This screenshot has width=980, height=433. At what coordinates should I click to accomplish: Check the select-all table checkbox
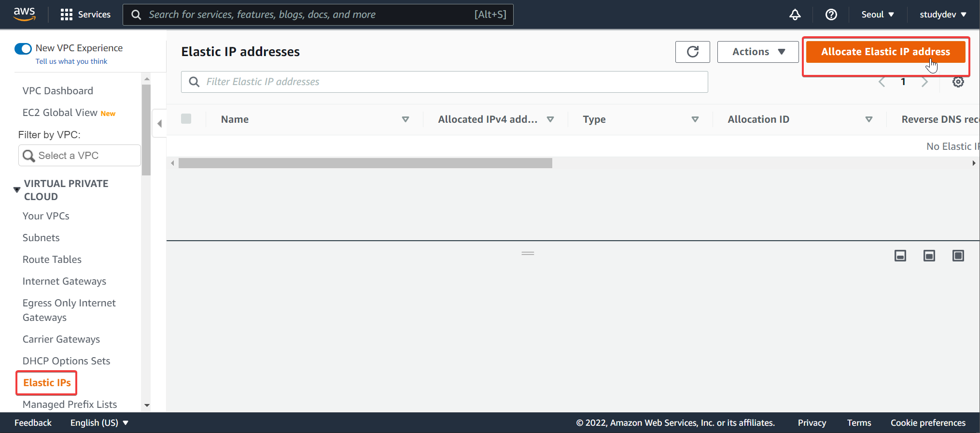pos(186,119)
